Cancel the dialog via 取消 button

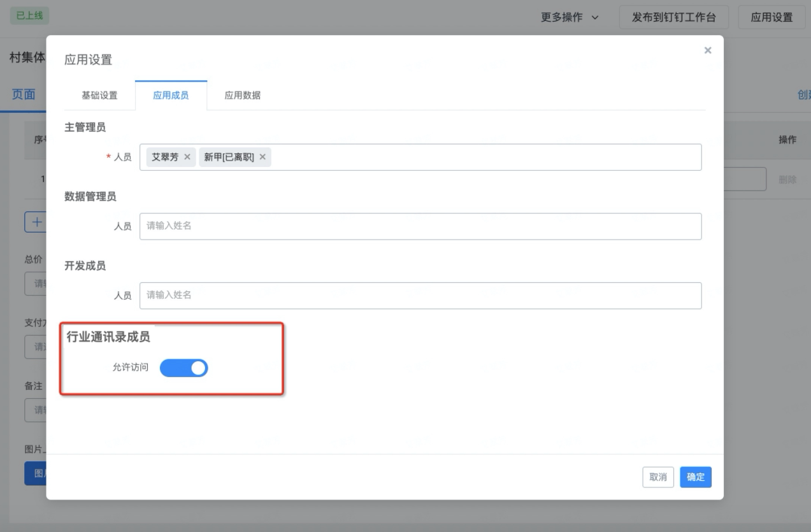tap(658, 477)
